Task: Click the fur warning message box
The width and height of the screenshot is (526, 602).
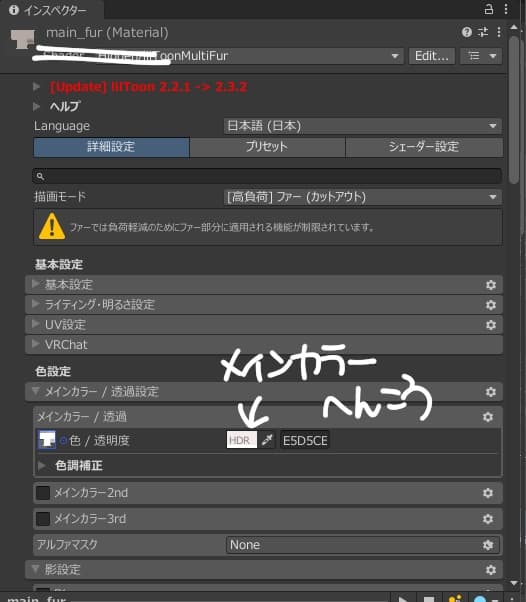Action: (268, 227)
